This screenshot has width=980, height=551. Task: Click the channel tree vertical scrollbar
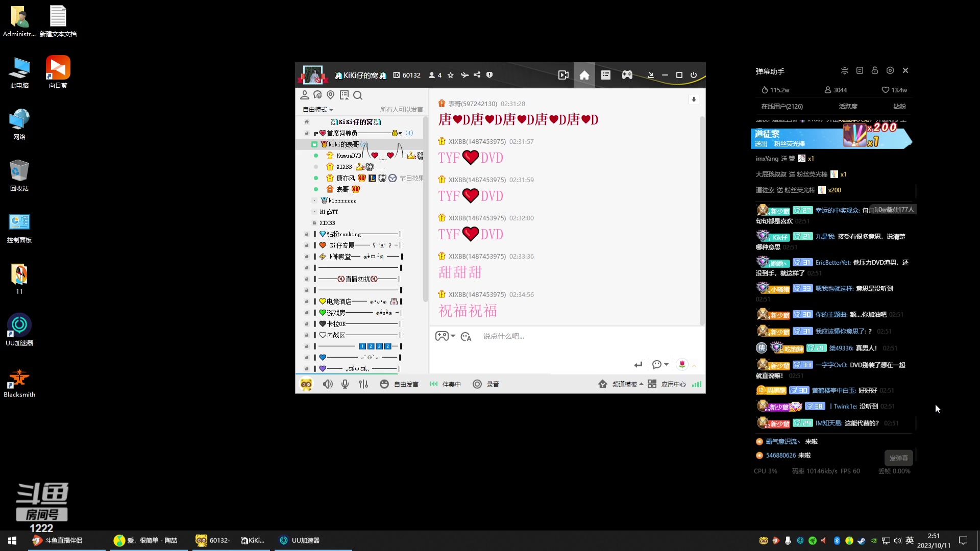coord(425,209)
